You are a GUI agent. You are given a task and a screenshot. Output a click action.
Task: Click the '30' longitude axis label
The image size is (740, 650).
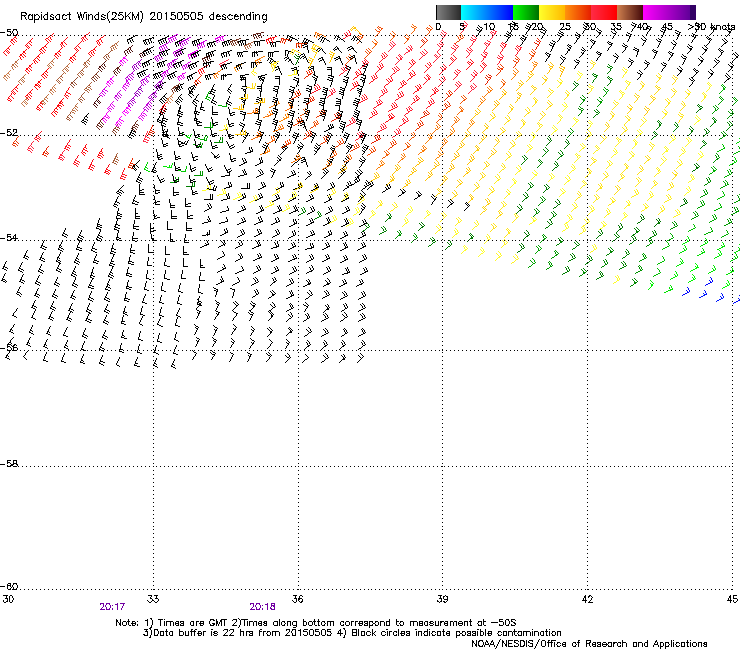coord(8,599)
